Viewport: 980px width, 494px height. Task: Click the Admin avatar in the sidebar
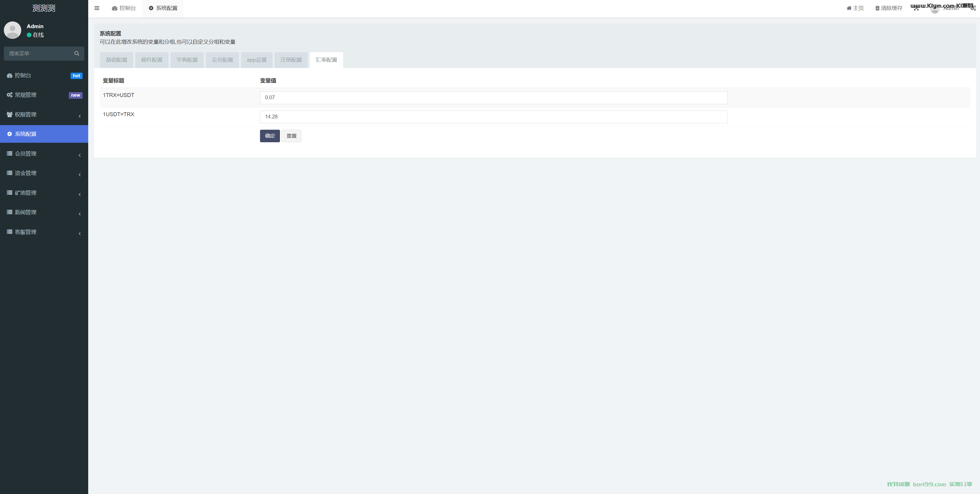[13, 30]
